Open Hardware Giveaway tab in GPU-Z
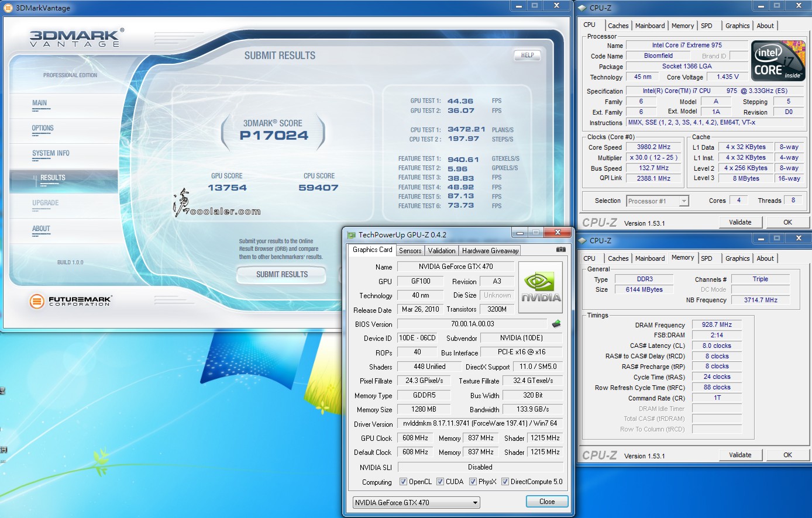Screen dimensions: 812x518 (x=490, y=251)
